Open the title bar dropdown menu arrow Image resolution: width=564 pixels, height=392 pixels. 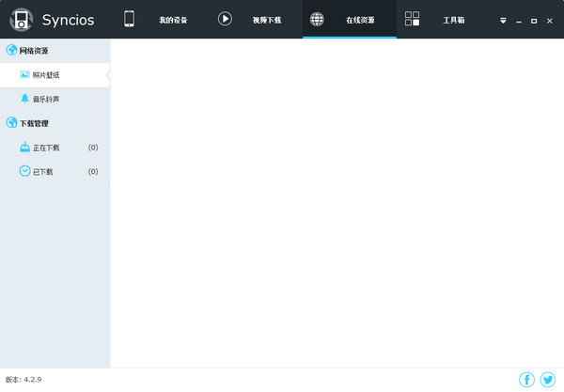[503, 20]
